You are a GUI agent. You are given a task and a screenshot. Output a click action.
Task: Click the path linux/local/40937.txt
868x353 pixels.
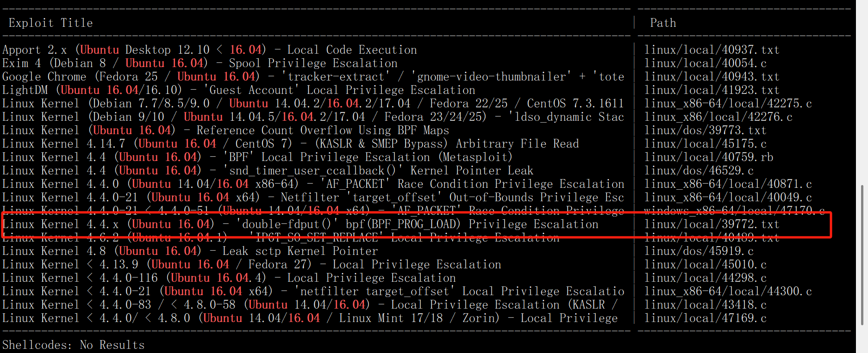point(712,50)
